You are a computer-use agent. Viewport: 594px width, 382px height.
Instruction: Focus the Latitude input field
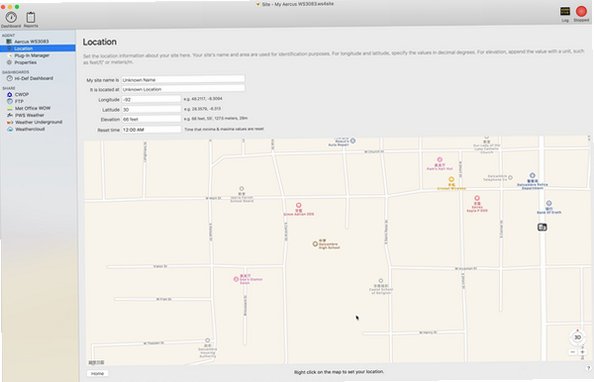click(151, 110)
